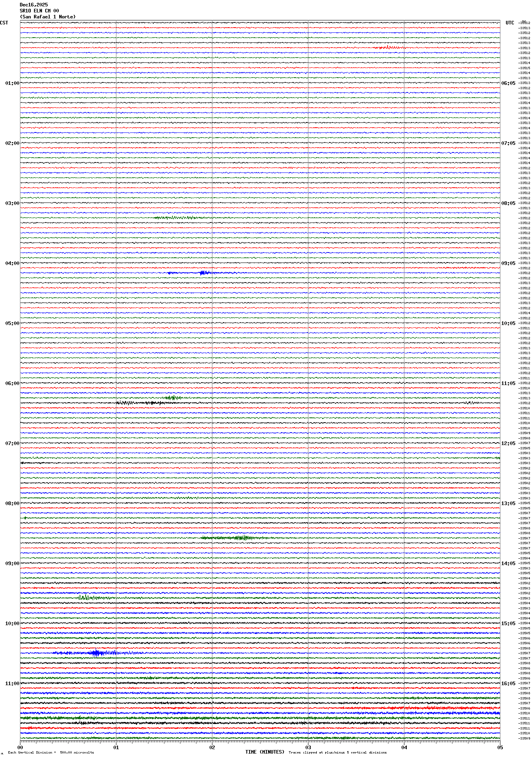Click the vertical division microvolts scale note

(x=51, y=752)
